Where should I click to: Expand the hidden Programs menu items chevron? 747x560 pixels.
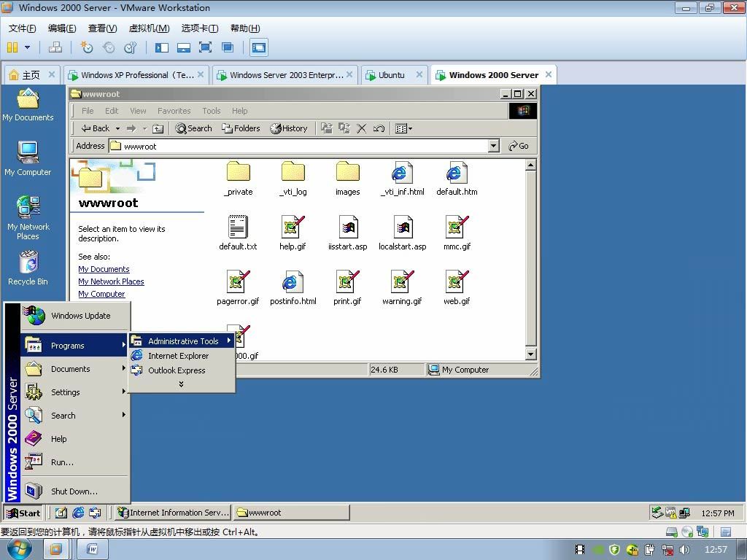coord(181,384)
